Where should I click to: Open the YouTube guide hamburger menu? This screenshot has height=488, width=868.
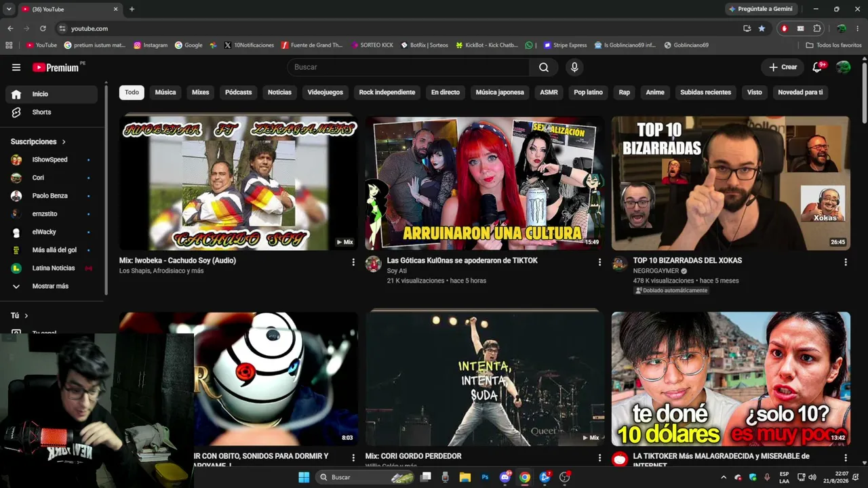[x=16, y=67]
